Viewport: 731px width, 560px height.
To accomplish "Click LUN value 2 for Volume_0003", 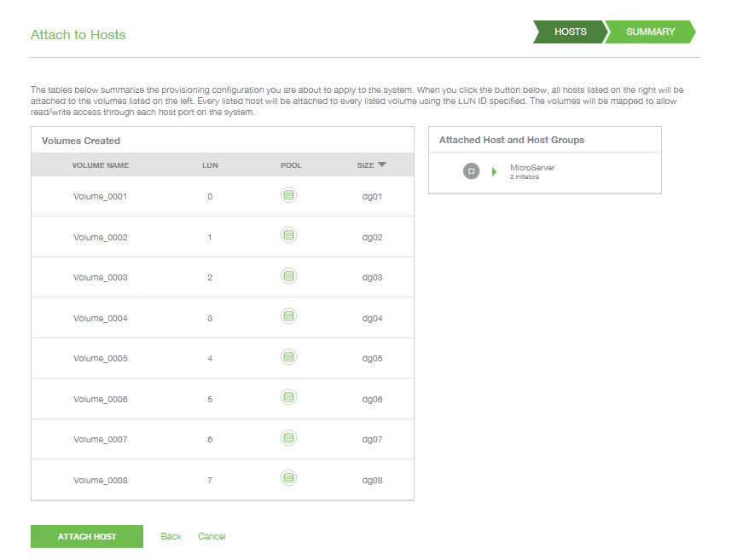I will point(210,278).
